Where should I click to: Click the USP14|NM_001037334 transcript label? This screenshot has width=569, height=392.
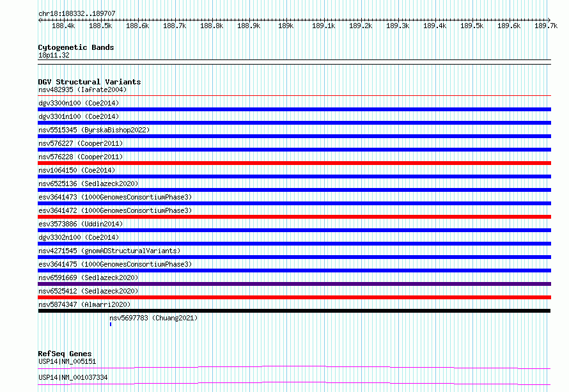pos(73,377)
